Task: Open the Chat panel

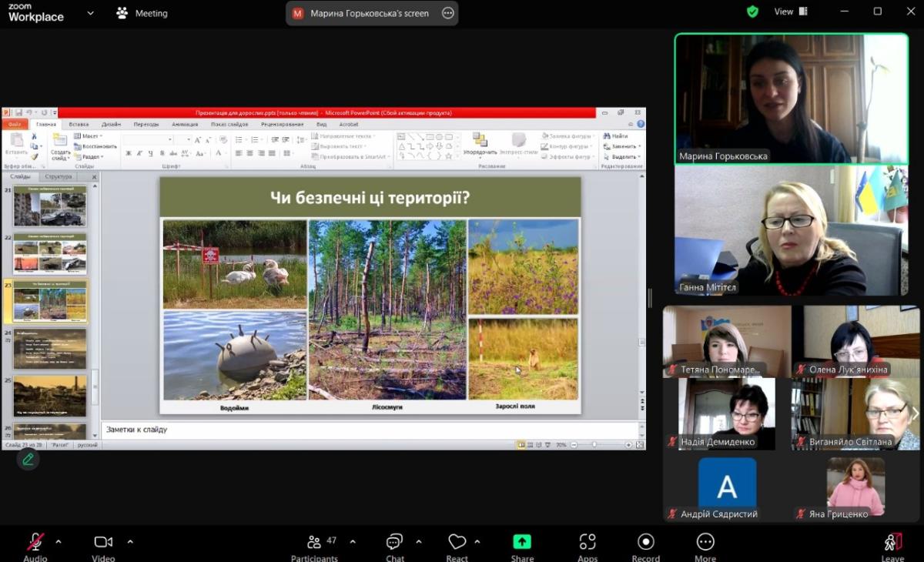Action: pyautogui.click(x=394, y=543)
